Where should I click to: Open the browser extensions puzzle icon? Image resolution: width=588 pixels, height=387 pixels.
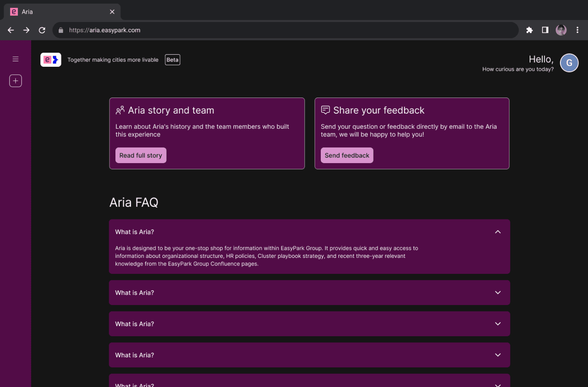click(529, 30)
